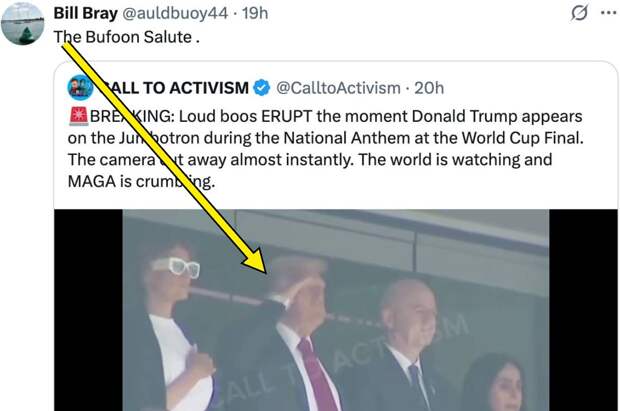Click Bill Bray's profile avatar
620x411 pixels.
coord(22,24)
